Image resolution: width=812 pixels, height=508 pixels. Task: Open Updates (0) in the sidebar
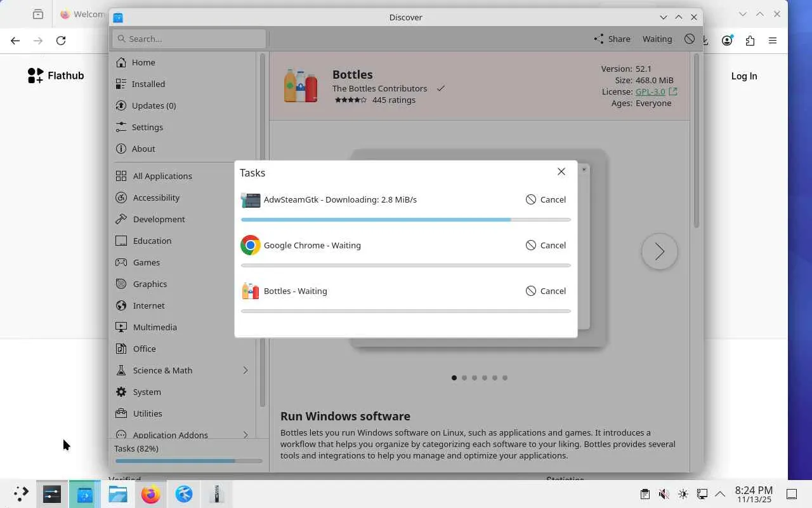point(183,105)
